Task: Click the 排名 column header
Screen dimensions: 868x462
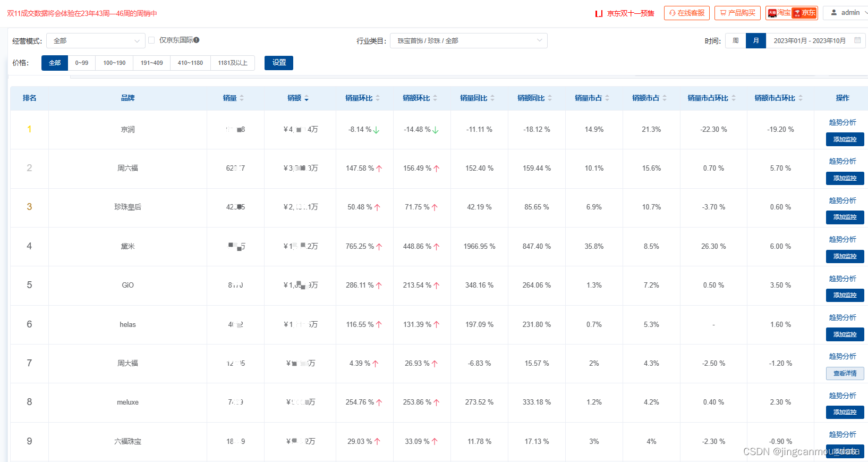Action: tap(29, 98)
